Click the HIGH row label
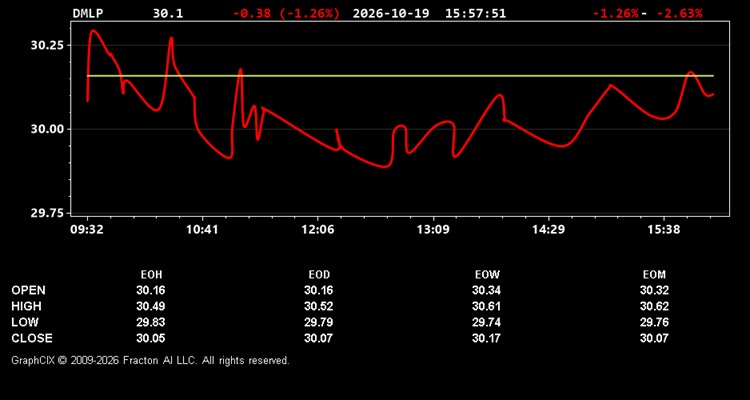This screenshot has width=750, height=400. 26,306
